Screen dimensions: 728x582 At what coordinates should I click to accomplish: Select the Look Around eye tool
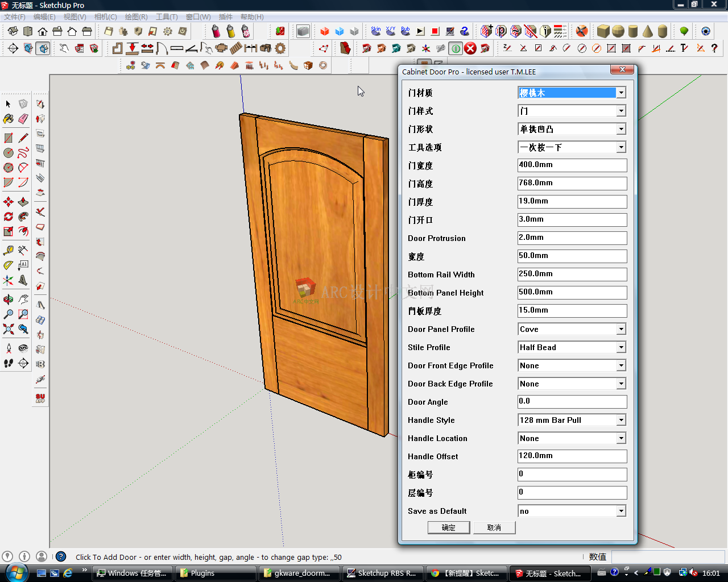[x=23, y=347]
